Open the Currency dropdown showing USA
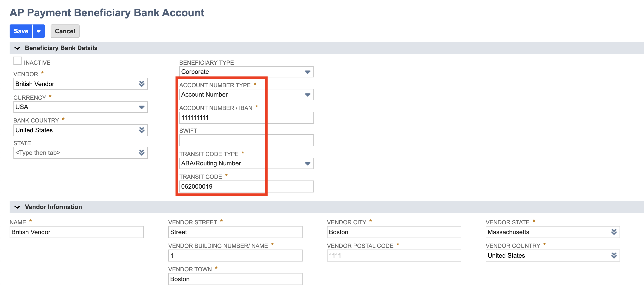Viewport: 644px width, 291px height. pos(81,107)
